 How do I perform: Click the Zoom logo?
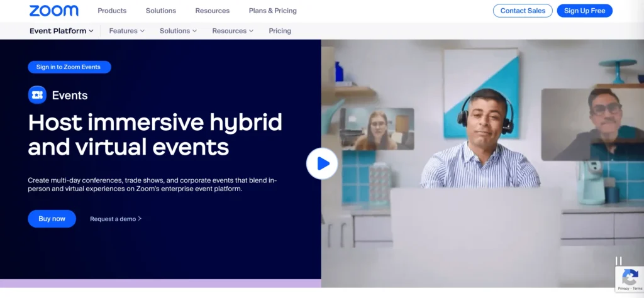(x=54, y=11)
